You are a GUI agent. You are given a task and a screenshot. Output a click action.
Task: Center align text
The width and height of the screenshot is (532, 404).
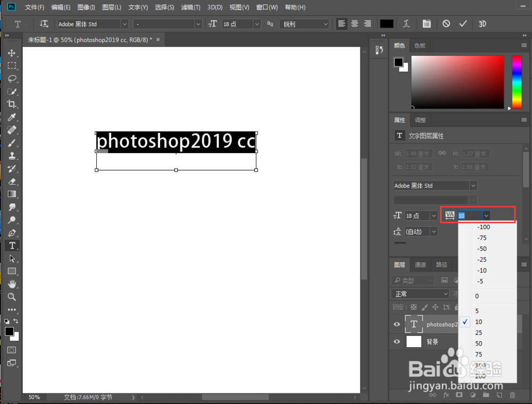tap(354, 24)
